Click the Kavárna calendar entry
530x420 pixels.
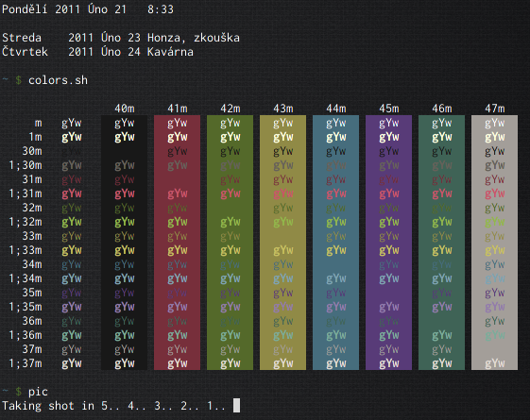170,52
